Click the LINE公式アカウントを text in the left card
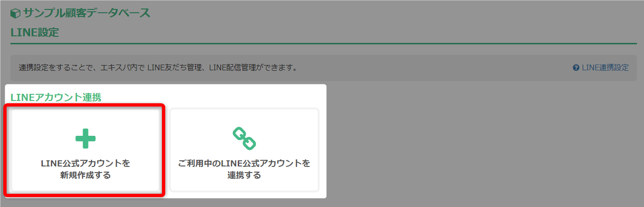This screenshot has height=207, width=644. point(85,163)
